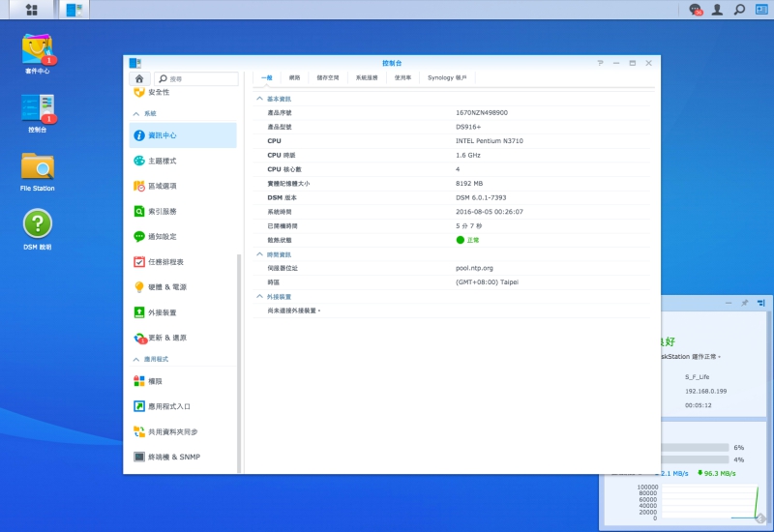Click the DSM 6.0.1-7393 version value
This screenshot has height=532, width=774.
481,197
